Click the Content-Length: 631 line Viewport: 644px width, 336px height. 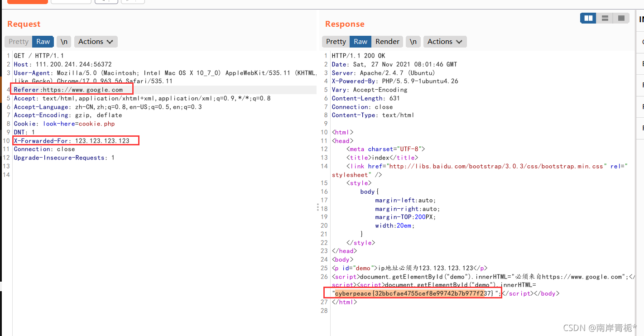(x=365, y=98)
